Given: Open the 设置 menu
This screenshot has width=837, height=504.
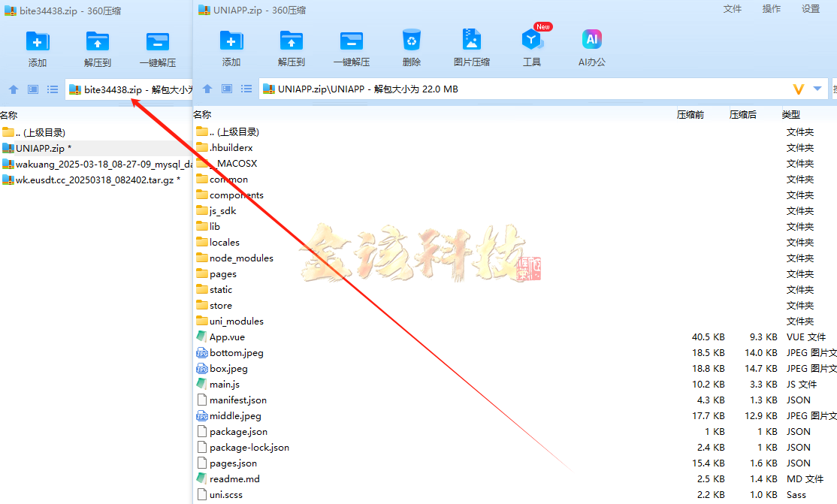Looking at the screenshot, I should click(x=811, y=9).
